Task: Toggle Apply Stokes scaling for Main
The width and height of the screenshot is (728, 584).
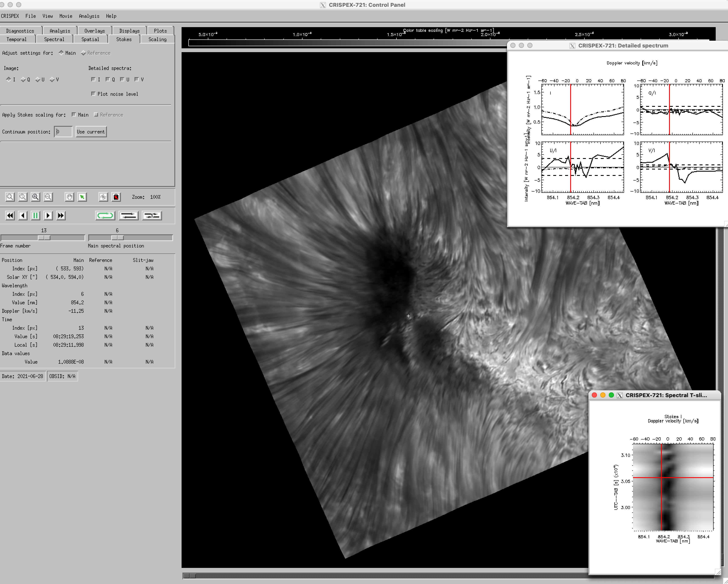Action: click(74, 115)
